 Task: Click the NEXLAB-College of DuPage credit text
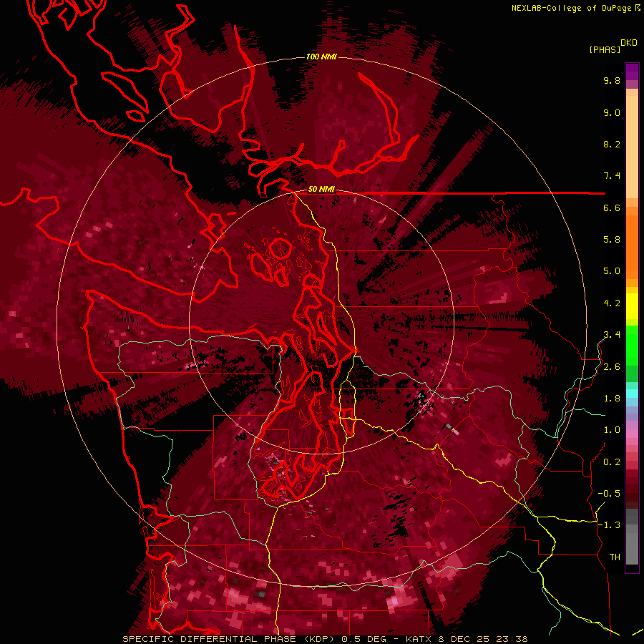click(571, 8)
